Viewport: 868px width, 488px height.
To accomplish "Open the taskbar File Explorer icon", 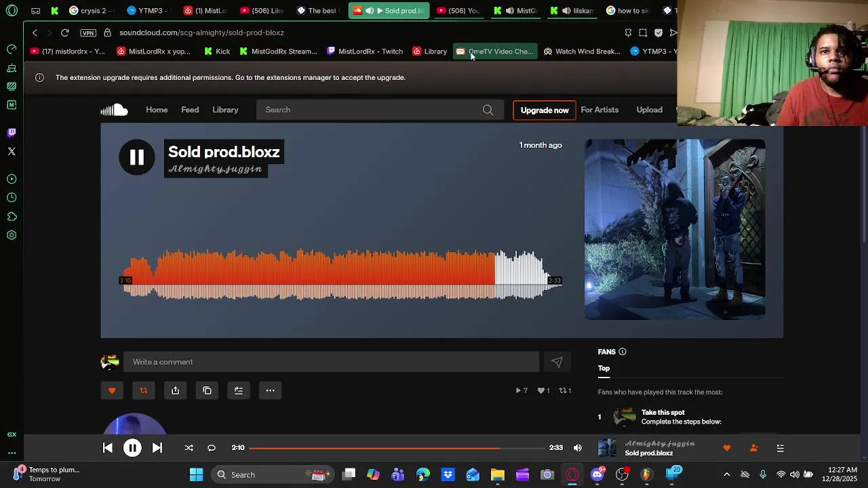I will point(498,474).
